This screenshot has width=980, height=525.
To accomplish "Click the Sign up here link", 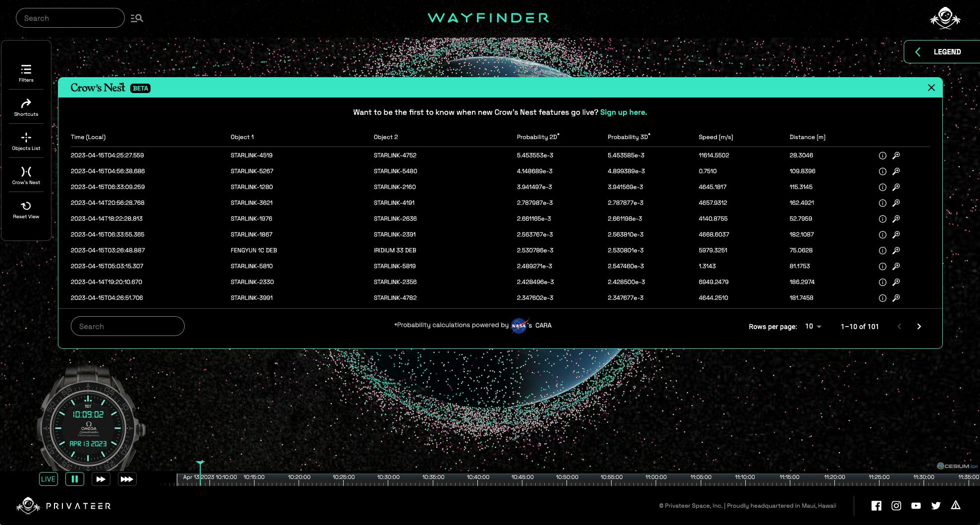I will click(623, 112).
